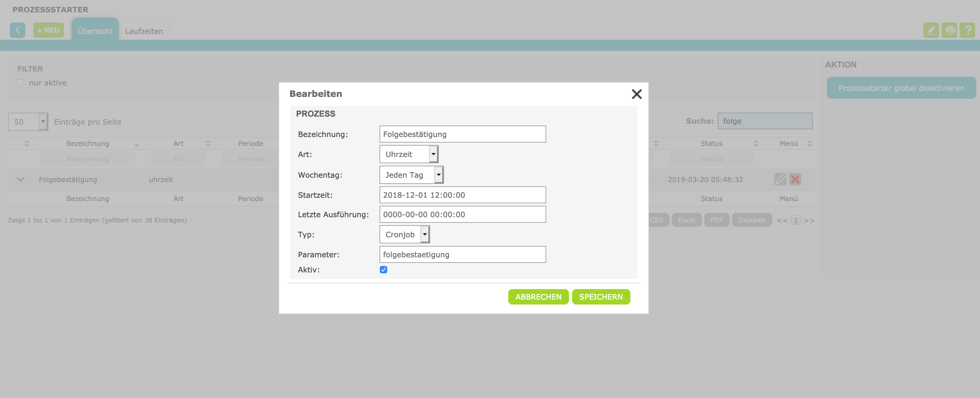Click the pencil edit icon top right
980x398 pixels.
[x=931, y=30]
